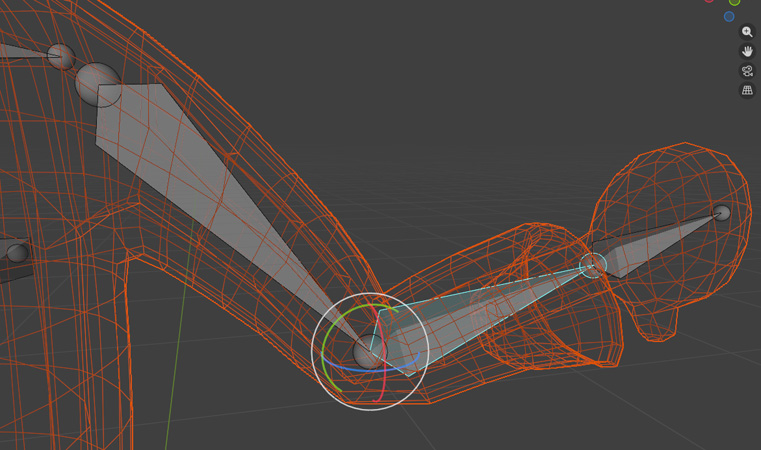The image size is (761, 450).
Task: Click the blue Z axis gizmo dot
Action: click(x=729, y=16)
